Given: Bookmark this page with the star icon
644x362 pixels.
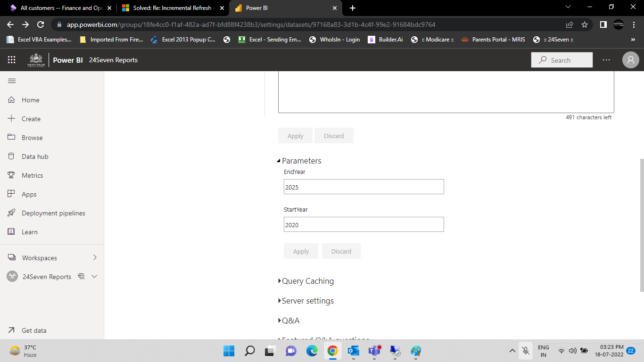Looking at the screenshot, I should 585,25.
